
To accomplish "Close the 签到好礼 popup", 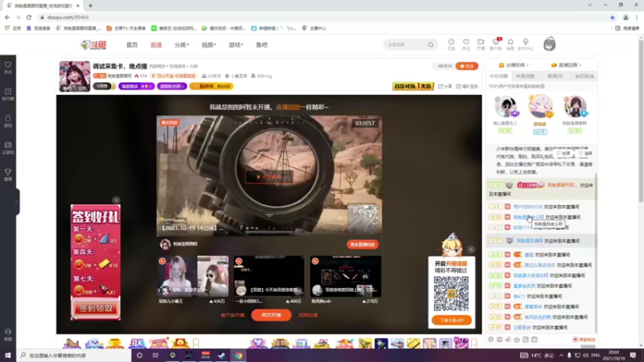I will point(116,200).
